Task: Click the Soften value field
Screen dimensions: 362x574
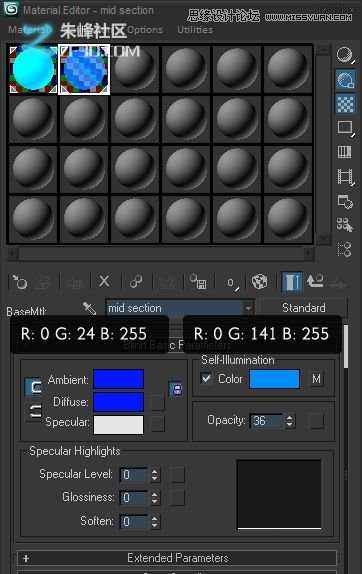Action: [x=135, y=521]
